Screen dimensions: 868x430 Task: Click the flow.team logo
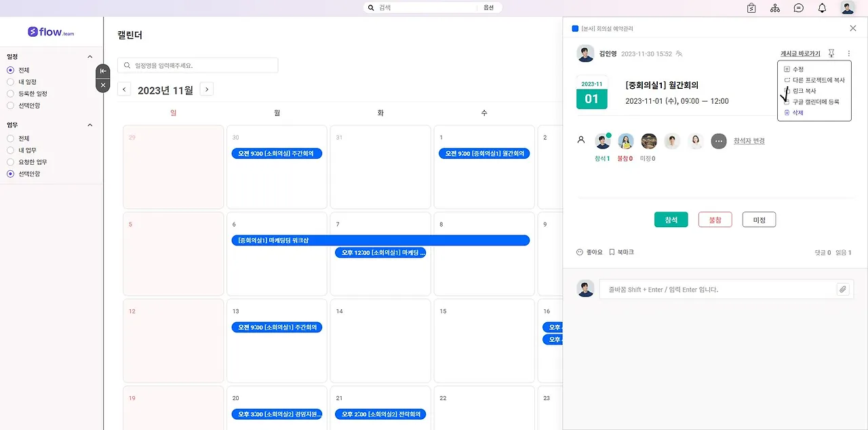coord(51,32)
